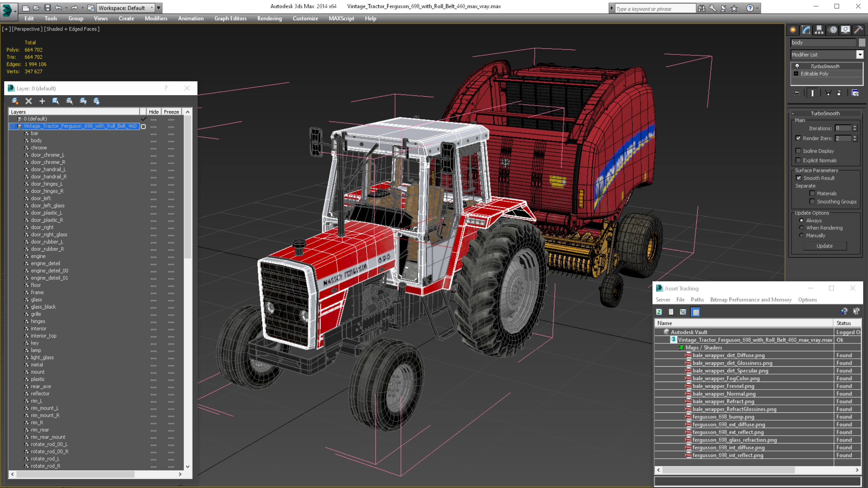The height and width of the screenshot is (488, 868).
Task: Click binoculars search icon in title bar
Action: pyautogui.click(x=702, y=8)
